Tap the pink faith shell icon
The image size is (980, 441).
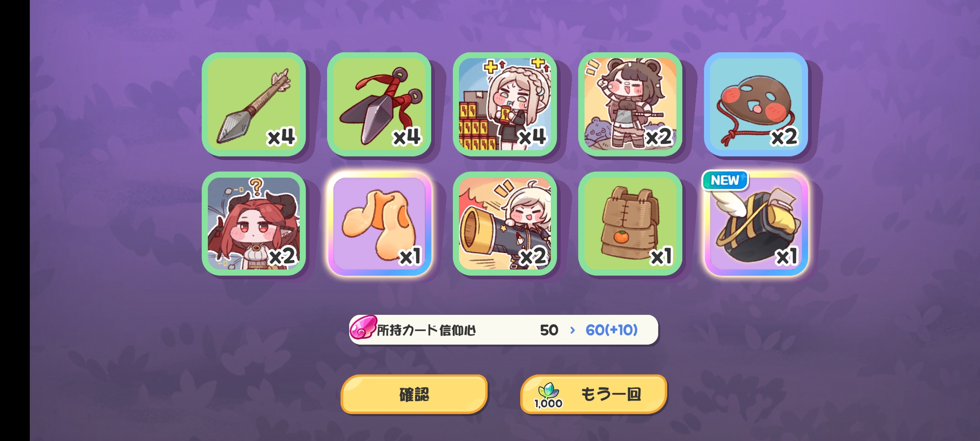point(362,327)
